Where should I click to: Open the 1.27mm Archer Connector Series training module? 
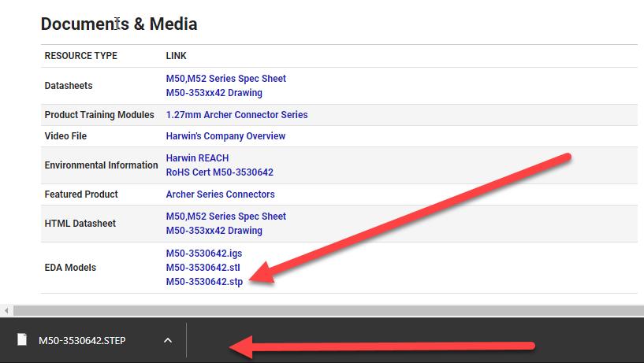[x=236, y=115]
